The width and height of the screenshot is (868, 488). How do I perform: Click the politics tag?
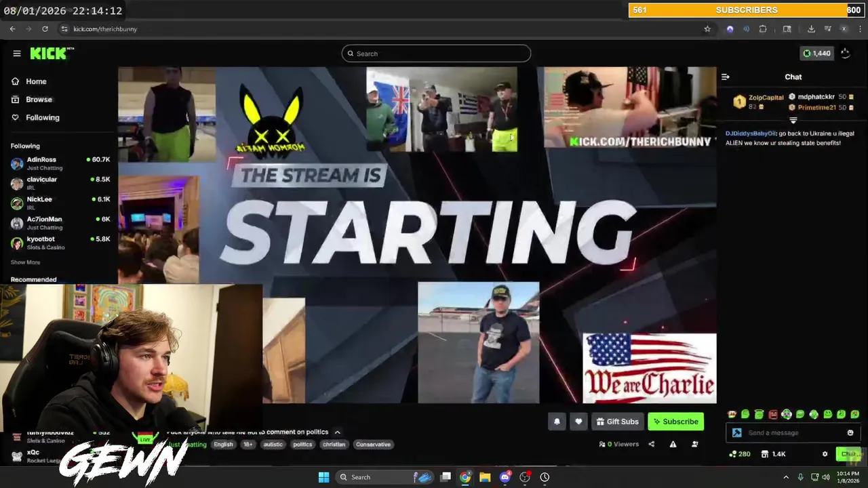[302, 445]
